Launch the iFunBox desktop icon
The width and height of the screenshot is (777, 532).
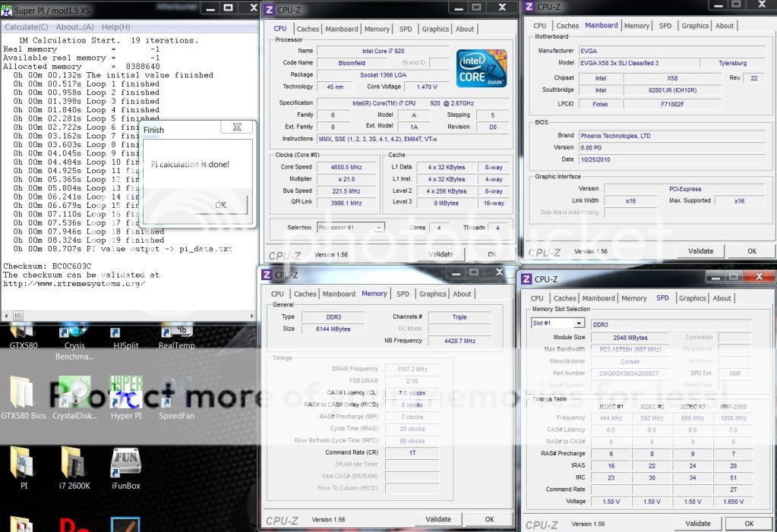click(125, 464)
